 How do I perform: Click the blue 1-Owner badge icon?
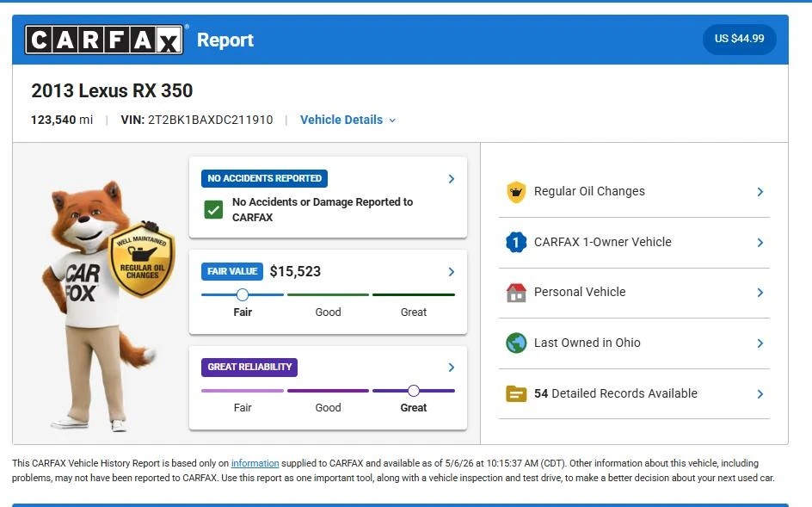(516, 242)
